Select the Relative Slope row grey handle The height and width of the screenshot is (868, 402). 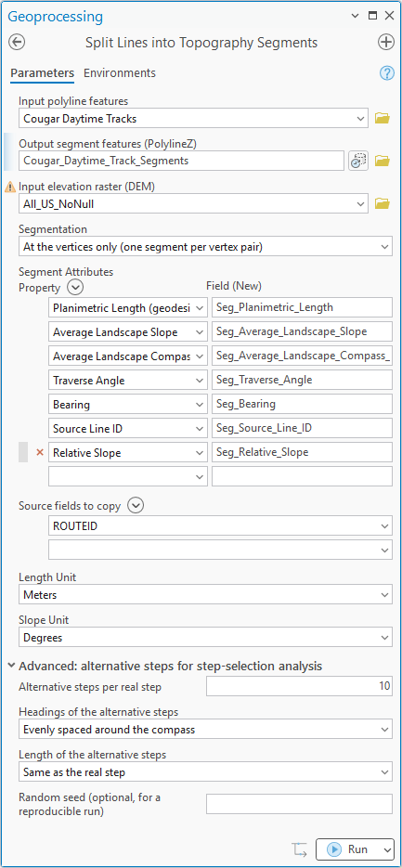[x=23, y=452]
